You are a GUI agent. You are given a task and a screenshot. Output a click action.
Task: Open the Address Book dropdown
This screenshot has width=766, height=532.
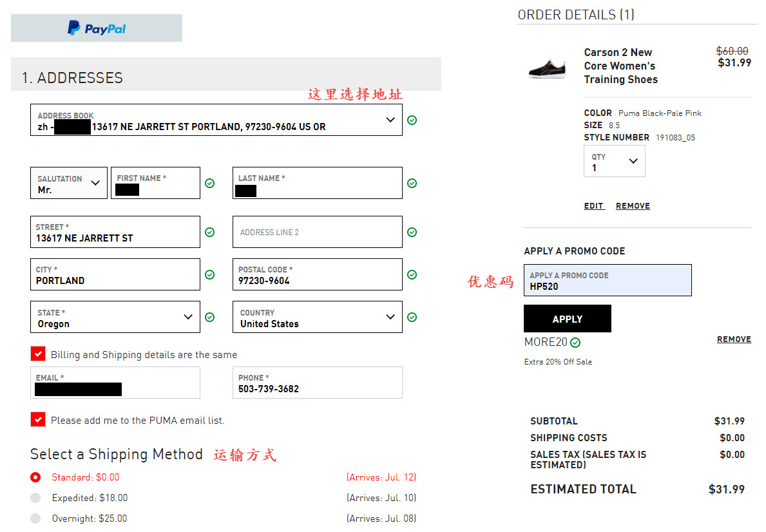click(x=216, y=120)
